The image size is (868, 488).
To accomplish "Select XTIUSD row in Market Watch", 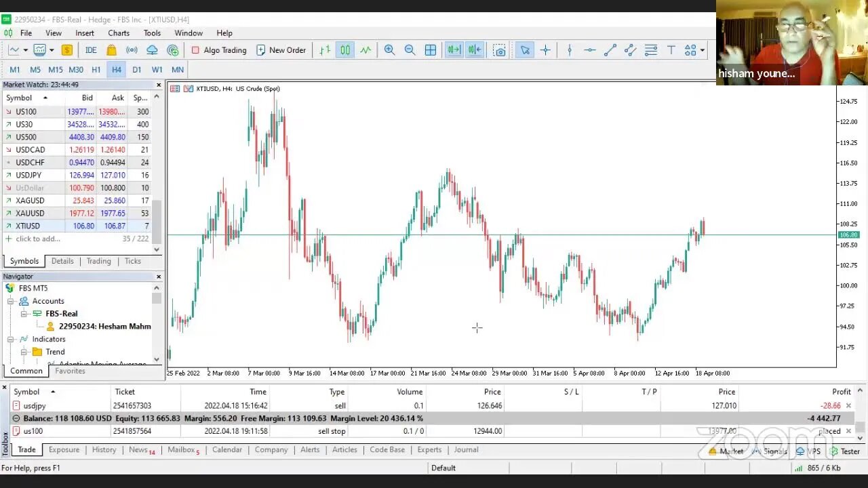I will (x=77, y=226).
